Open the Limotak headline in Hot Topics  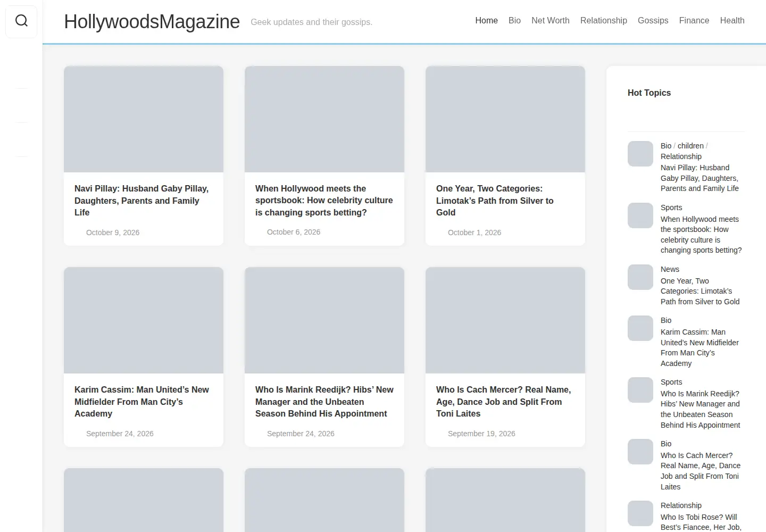click(700, 291)
